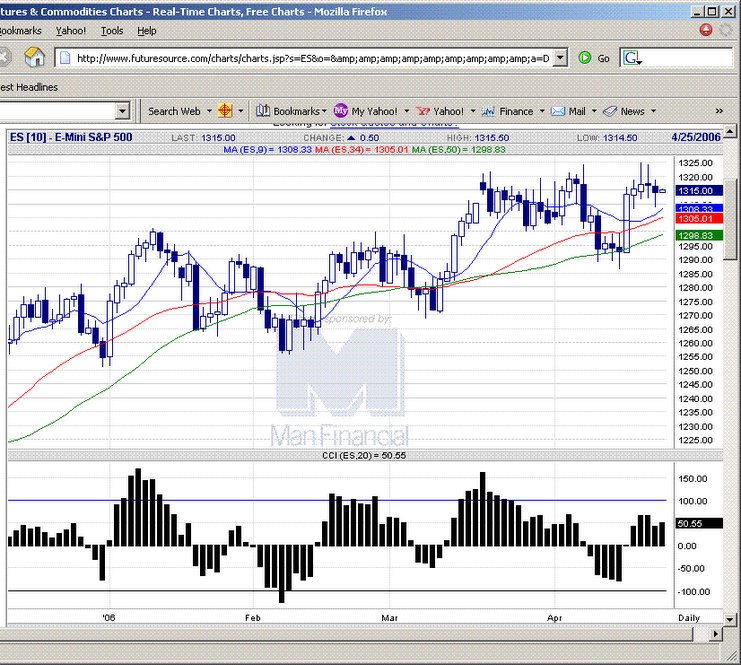Viewport: 741px width, 665px height.
Task: Open the Tools menu
Action: click(112, 31)
